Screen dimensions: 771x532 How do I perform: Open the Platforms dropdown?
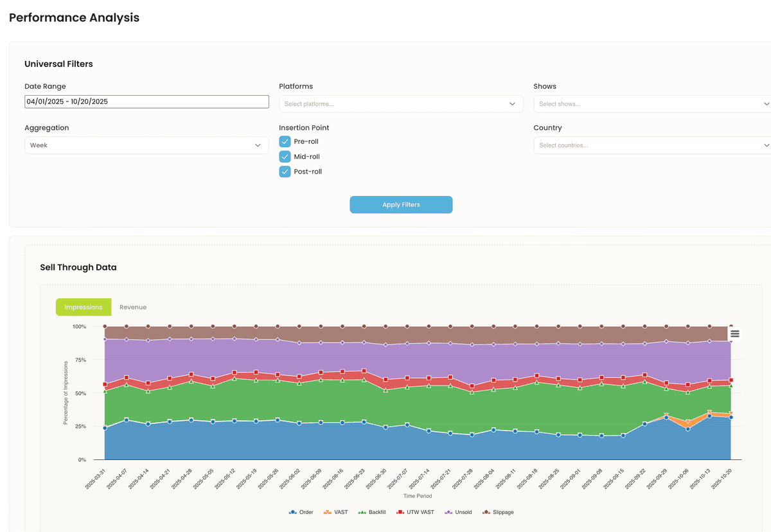[401, 104]
